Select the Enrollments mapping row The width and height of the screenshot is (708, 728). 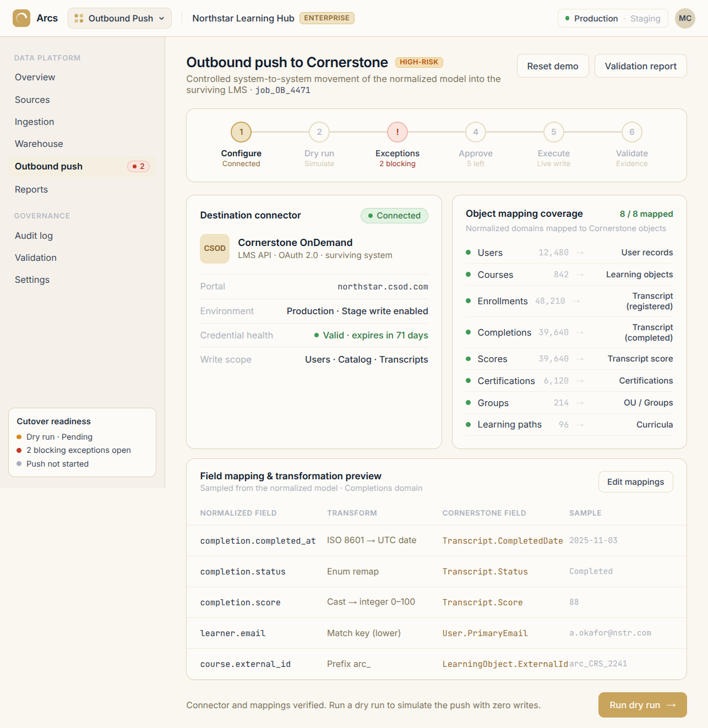(x=569, y=301)
